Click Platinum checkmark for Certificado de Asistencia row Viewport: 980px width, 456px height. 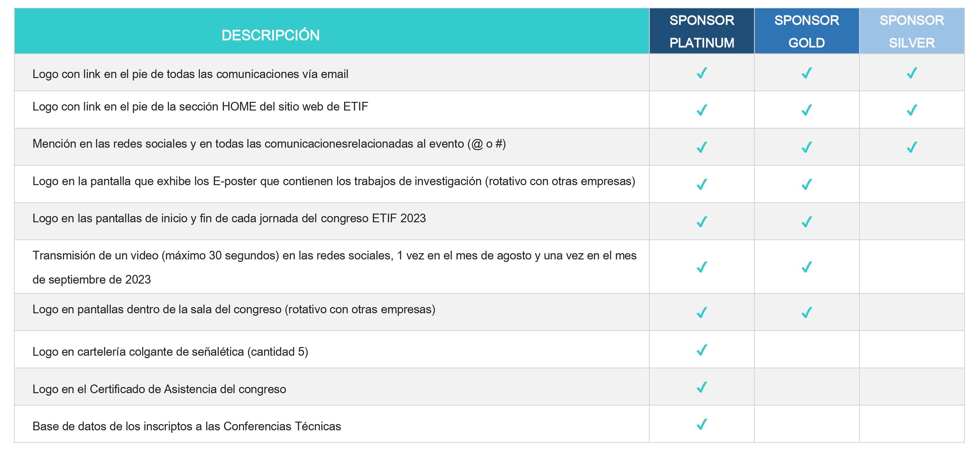702,387
